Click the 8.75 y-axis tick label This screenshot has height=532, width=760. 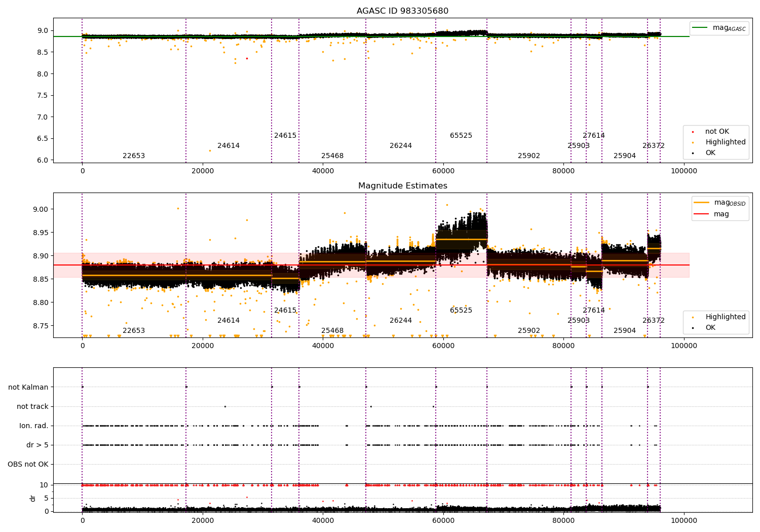coord(41,326)
